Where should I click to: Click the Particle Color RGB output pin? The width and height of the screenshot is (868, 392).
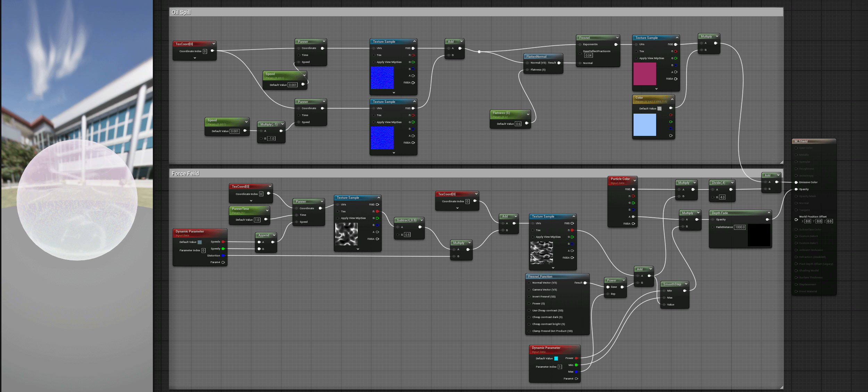[x=633, y=189]
